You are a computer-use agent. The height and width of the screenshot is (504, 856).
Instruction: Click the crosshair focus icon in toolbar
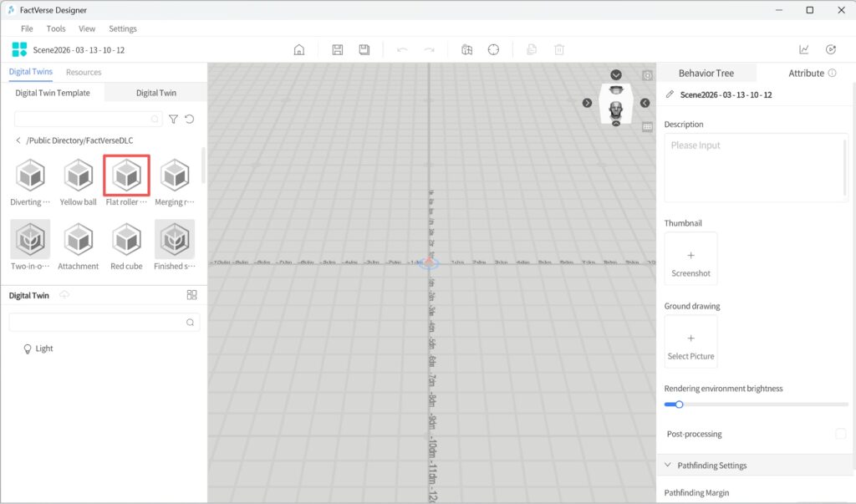(493, 50)
